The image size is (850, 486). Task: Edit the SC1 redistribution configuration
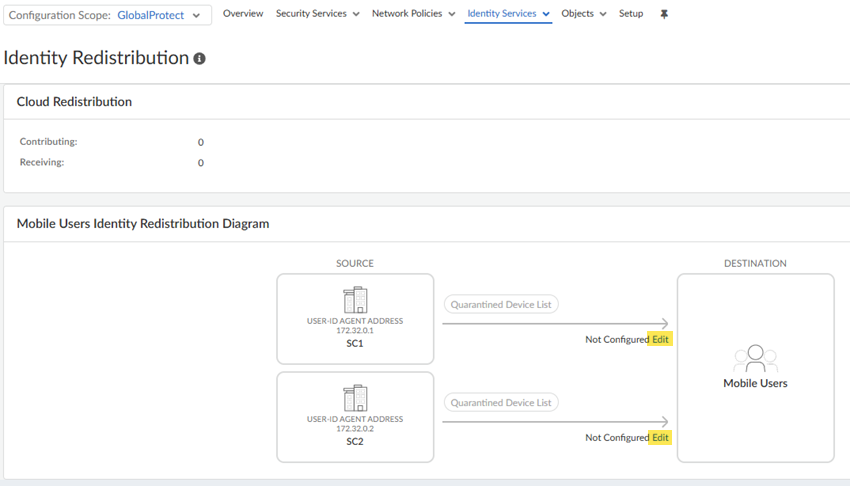tap(661, 340)
